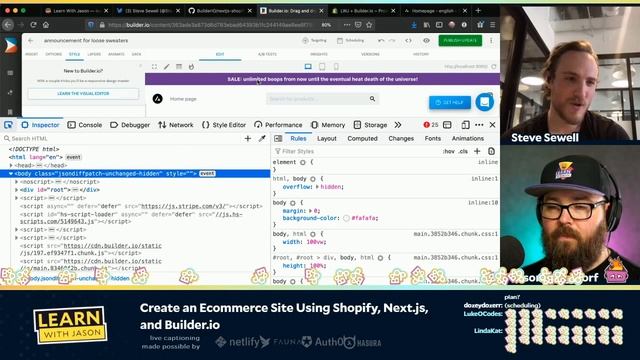Viewport: 640px width, 360px height.
Task: Open a new browser tab with plus
Action: coord(478,11)
